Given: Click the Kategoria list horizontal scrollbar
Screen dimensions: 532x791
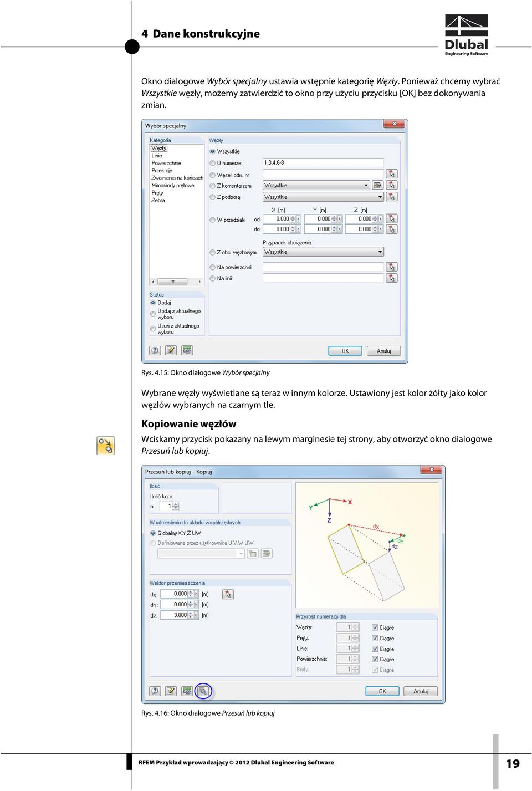Looking at the screenshot, I should [177, 282].
